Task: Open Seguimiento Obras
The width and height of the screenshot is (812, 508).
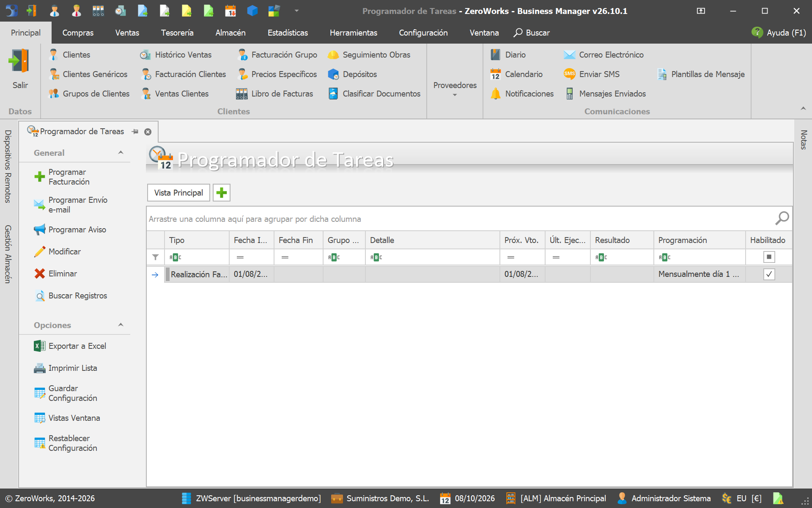Action: [x=369, y=55]
